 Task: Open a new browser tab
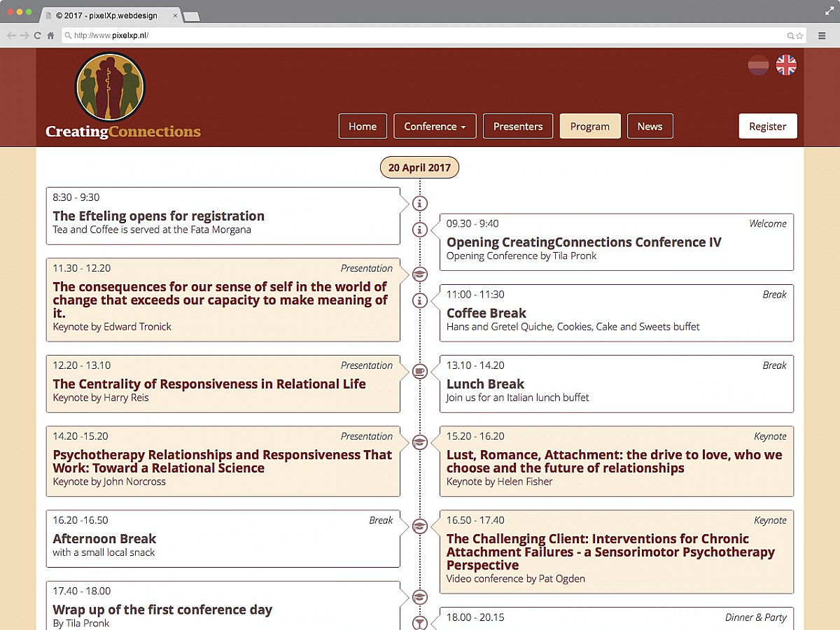coord(191,16)
